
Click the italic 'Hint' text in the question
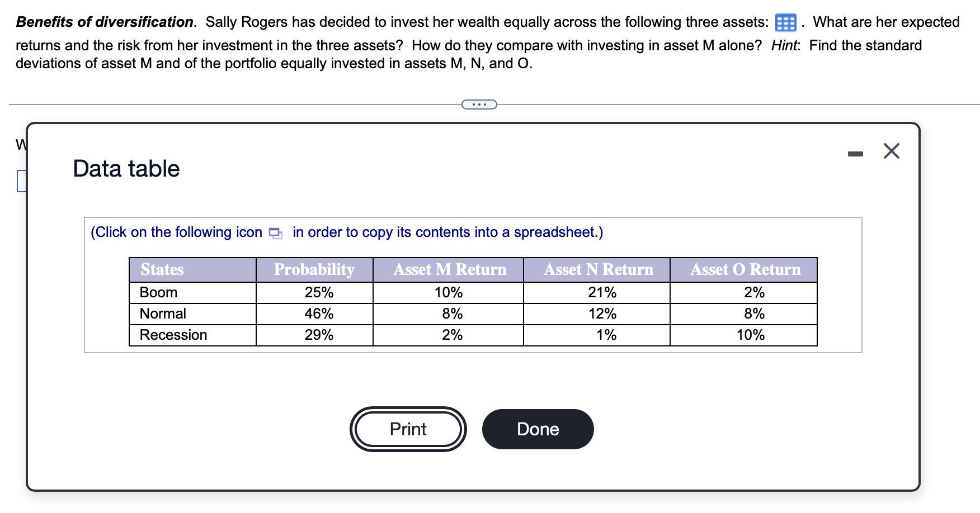pos(784,45)
